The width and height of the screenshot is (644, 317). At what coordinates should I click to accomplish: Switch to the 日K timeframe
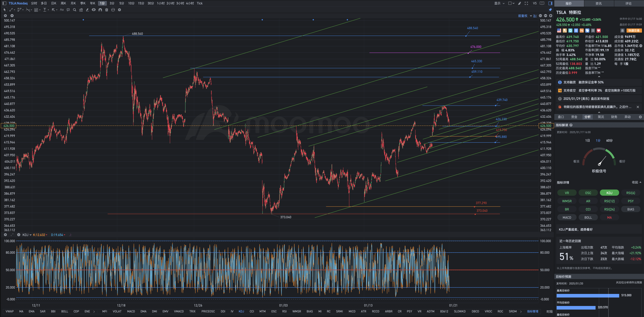click(x=54, y=3)
